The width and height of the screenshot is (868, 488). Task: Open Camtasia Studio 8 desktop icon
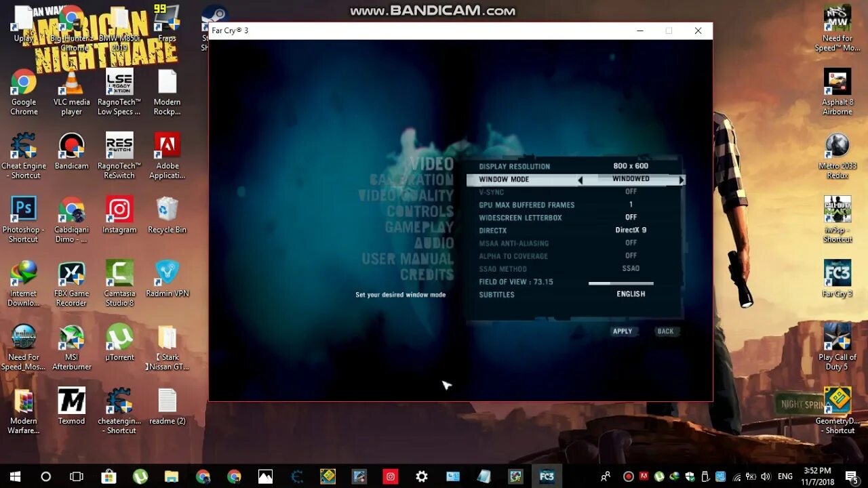pyautogui.click(x=119, y=283)
